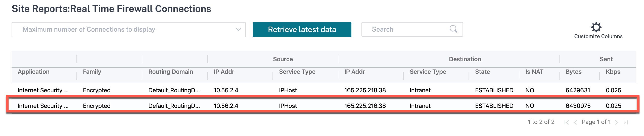Viewport: 644px width, 136px height.
Task: Click the Destination group header
Action: tap(465, 59)
